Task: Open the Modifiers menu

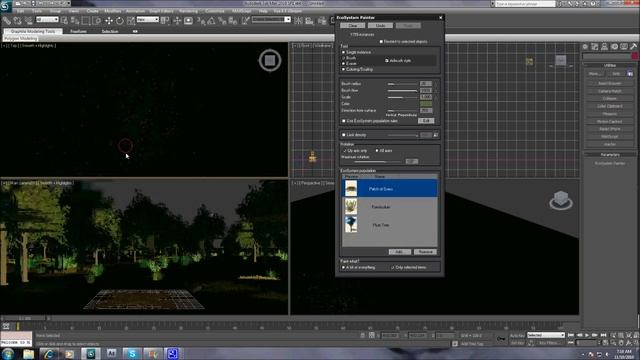Action: [113, 11]
